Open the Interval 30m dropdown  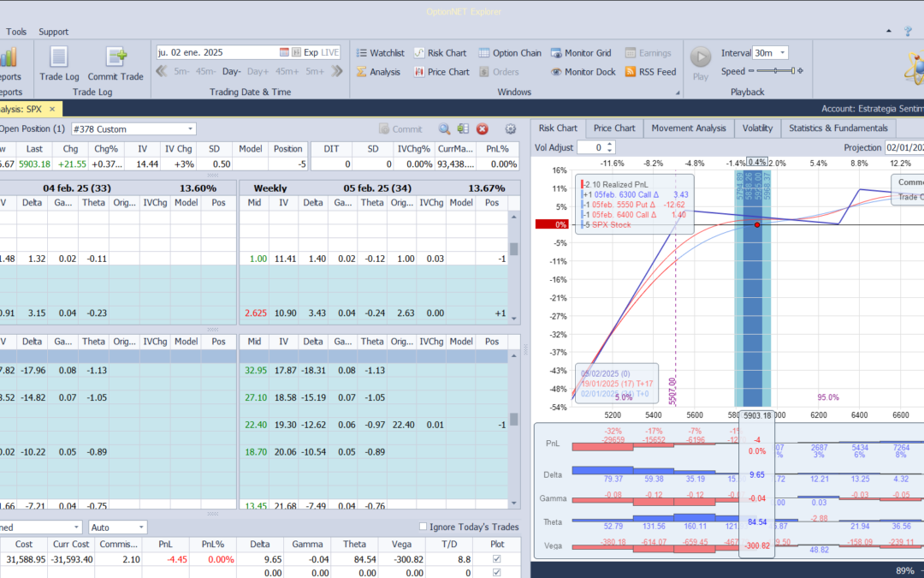click(782, 53)
